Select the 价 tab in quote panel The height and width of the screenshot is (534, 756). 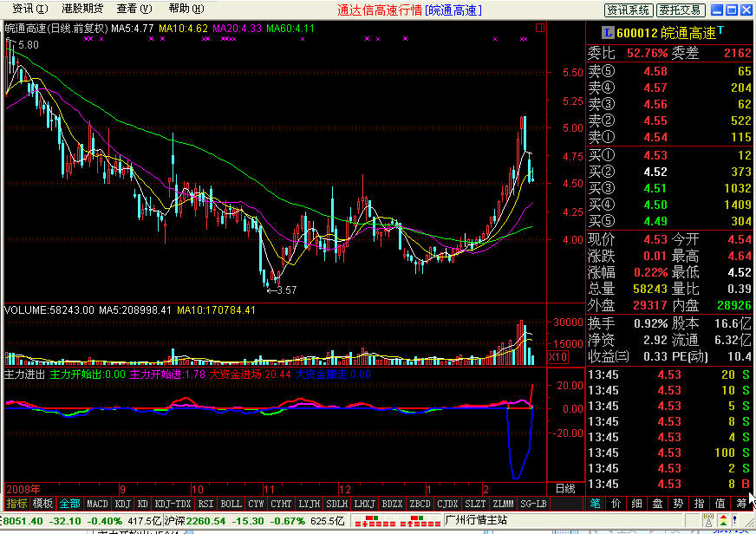tap(616, 504)
